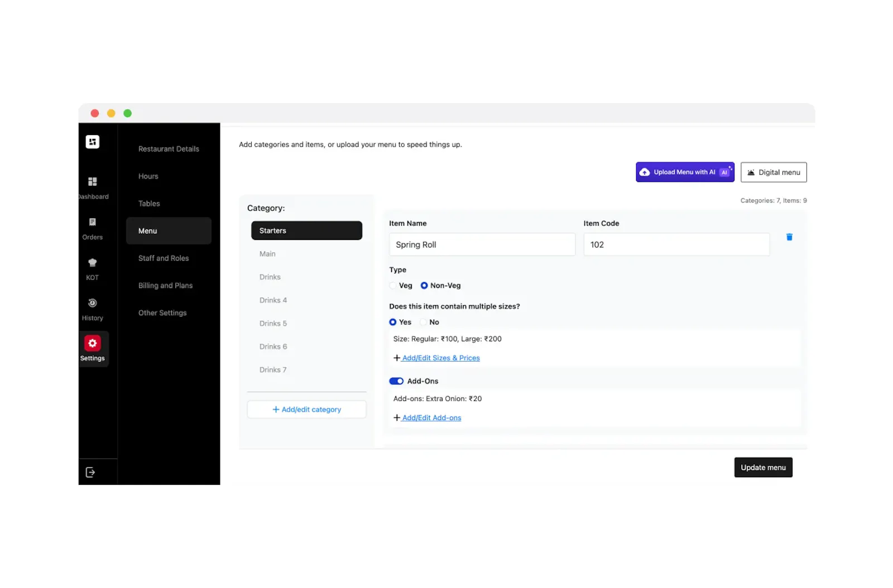Select the Drinks 6 category
The width and height of the screenshot is (893, 588).
306,346
